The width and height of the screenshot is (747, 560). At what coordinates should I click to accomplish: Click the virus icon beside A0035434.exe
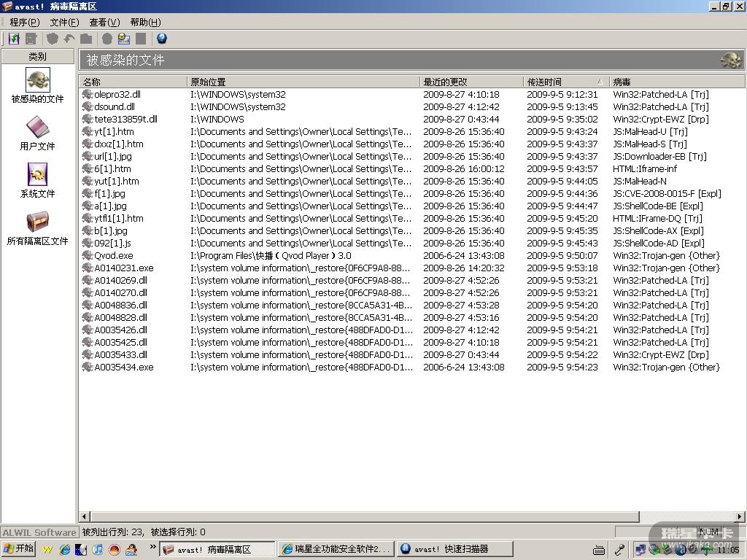88,367
